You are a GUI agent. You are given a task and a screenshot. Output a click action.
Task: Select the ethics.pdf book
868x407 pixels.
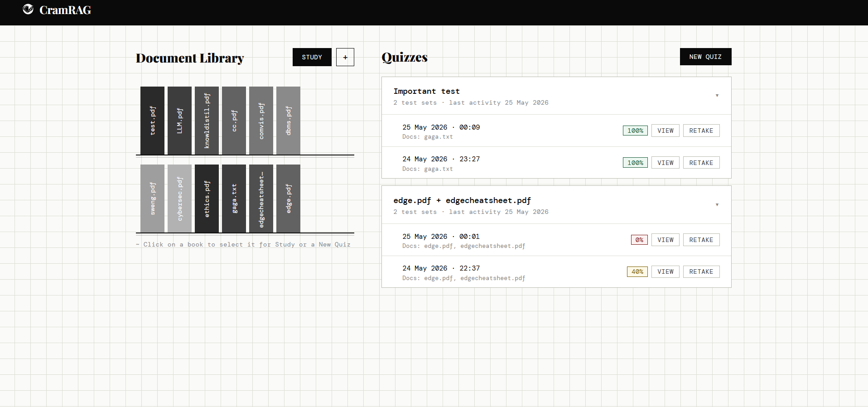pyautogui.click(x=207, y=199)
